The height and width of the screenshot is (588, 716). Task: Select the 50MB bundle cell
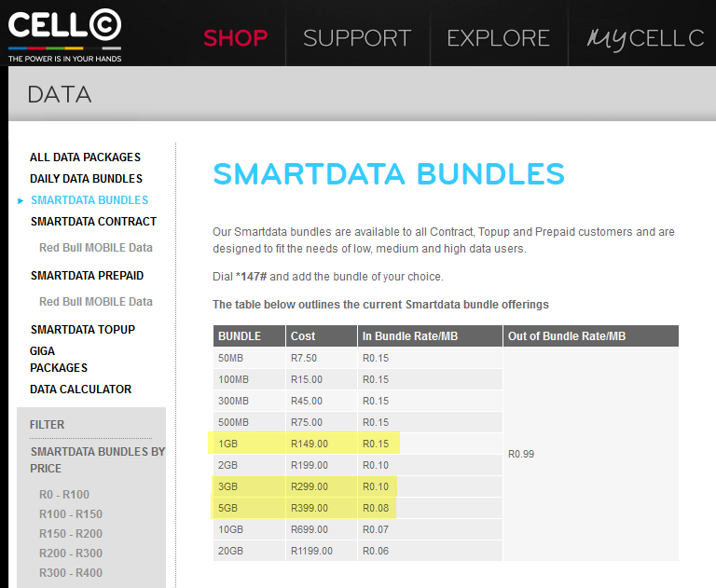(249, 358)
